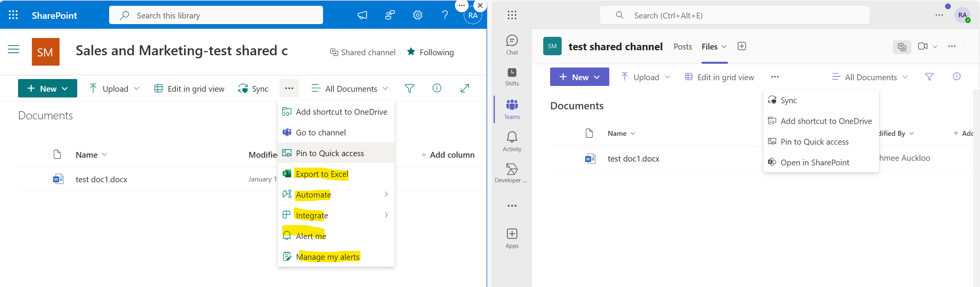
Task: Select Alert me menu item
Action: [x=336, y=236]
